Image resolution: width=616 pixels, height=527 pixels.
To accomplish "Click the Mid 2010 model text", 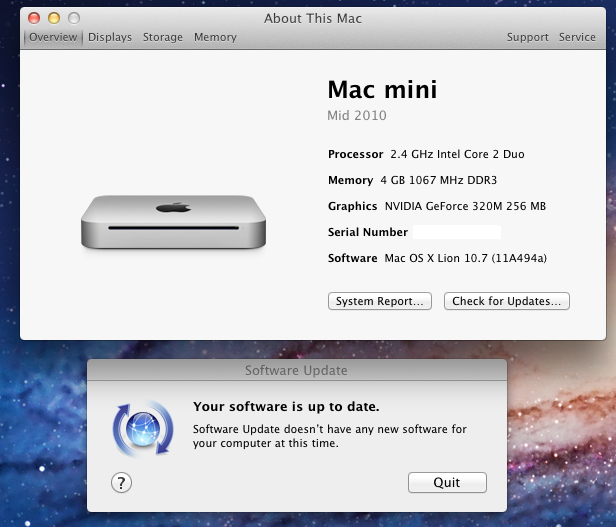I will (x=357, y=116).
